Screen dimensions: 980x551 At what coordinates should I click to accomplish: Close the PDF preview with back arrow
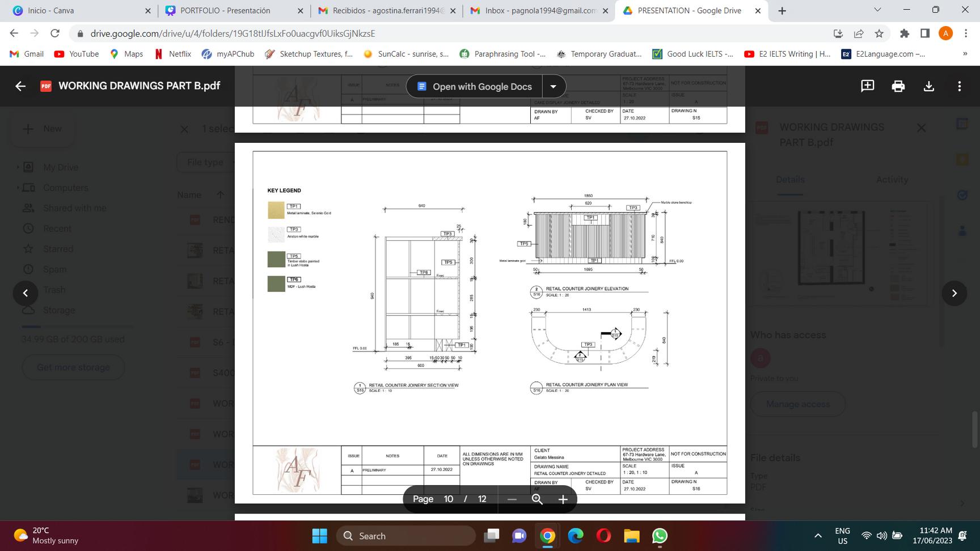point(20,86)
